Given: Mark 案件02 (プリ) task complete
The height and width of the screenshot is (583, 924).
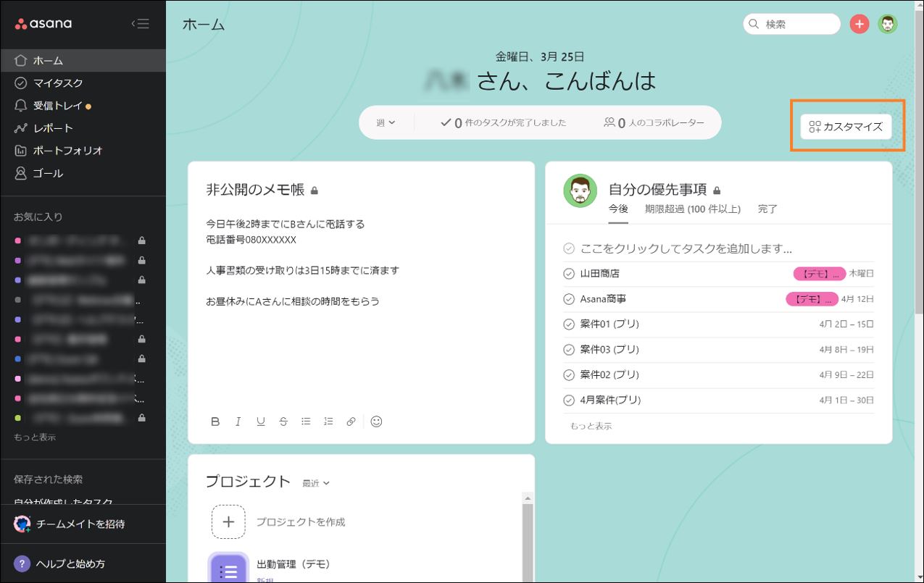Looking at the screenshot, I should pos(569,375).
